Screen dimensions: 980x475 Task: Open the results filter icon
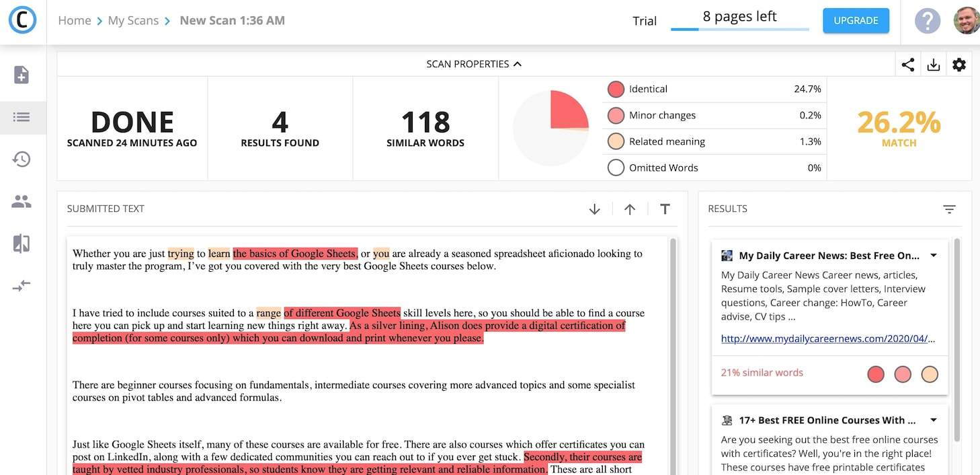point(949,209)
